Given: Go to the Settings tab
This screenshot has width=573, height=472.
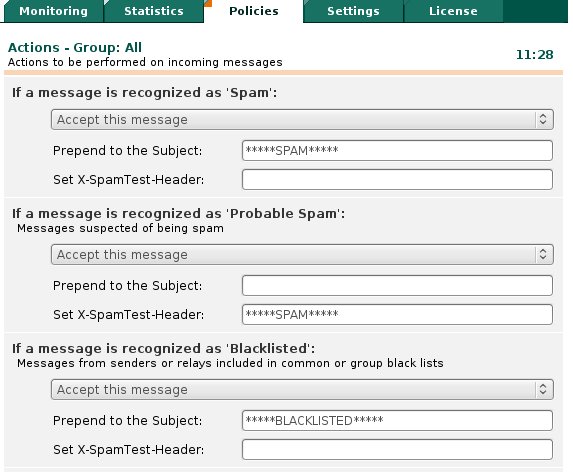Looking at the screenshot, I should point(353,11).
